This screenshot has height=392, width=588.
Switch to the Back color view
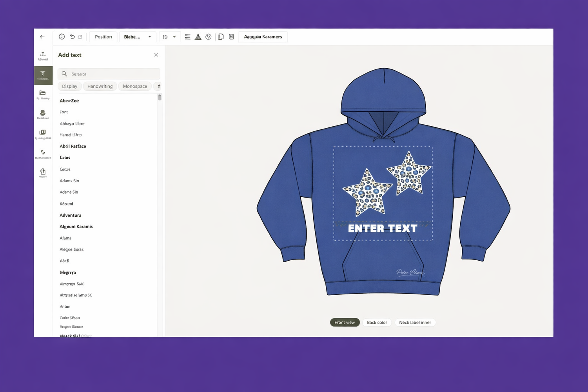coord(377,323)
